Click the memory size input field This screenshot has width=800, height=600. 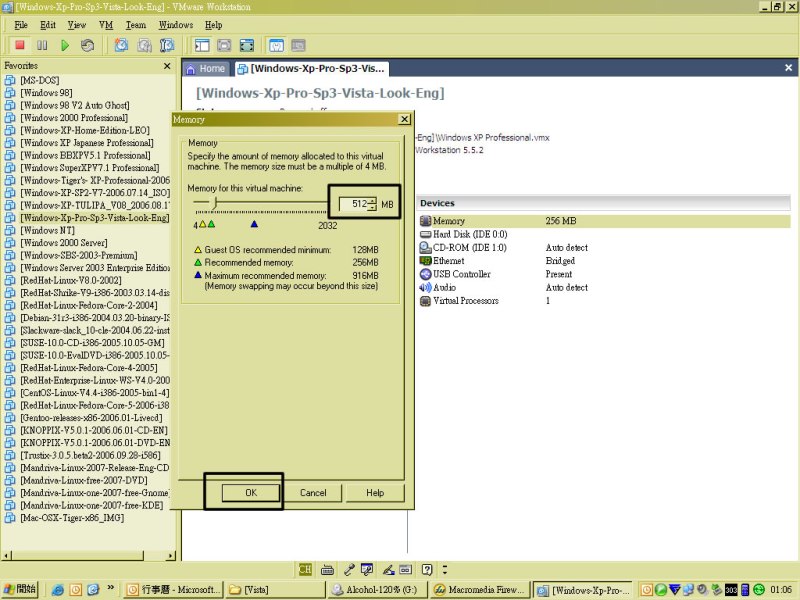tap(354, 204)
